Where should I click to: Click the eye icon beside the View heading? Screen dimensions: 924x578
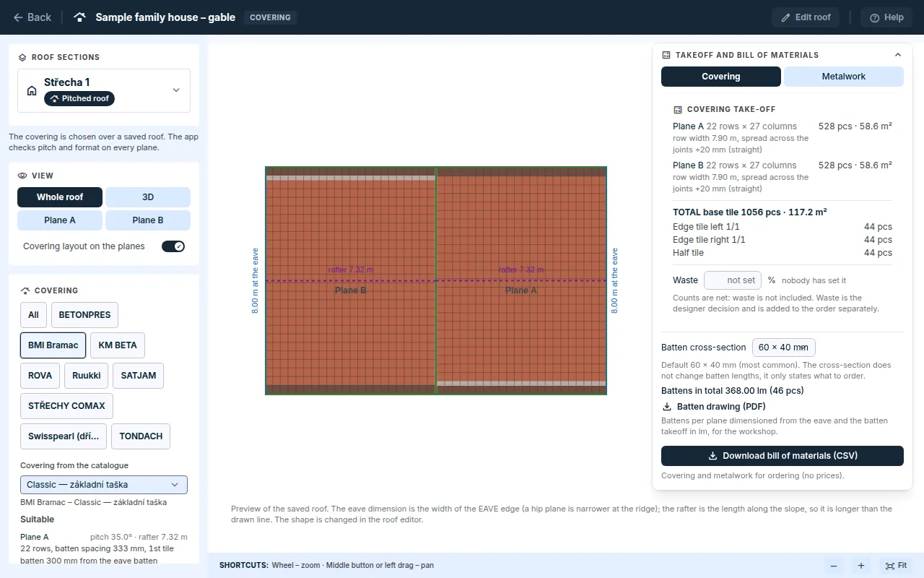tap(23, 176)
